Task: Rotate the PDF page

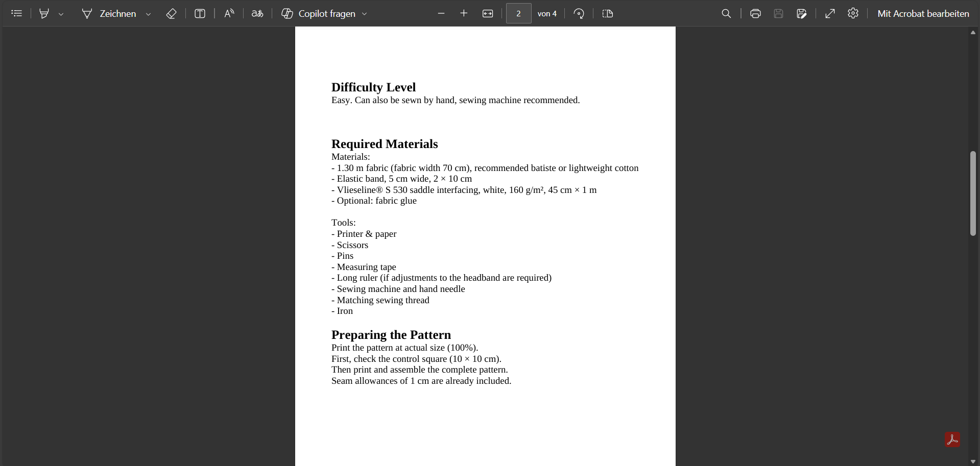Action: click(579, 14)
